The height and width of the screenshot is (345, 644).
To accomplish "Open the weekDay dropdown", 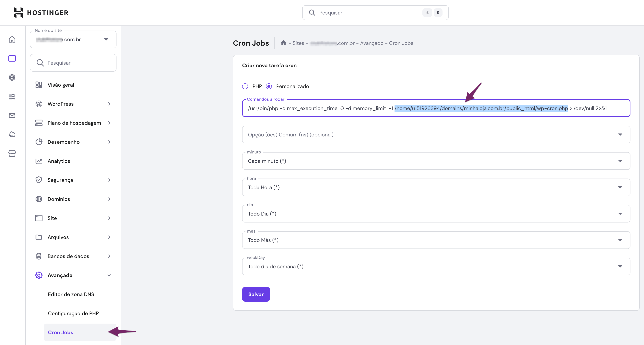I will pos(436,266).
